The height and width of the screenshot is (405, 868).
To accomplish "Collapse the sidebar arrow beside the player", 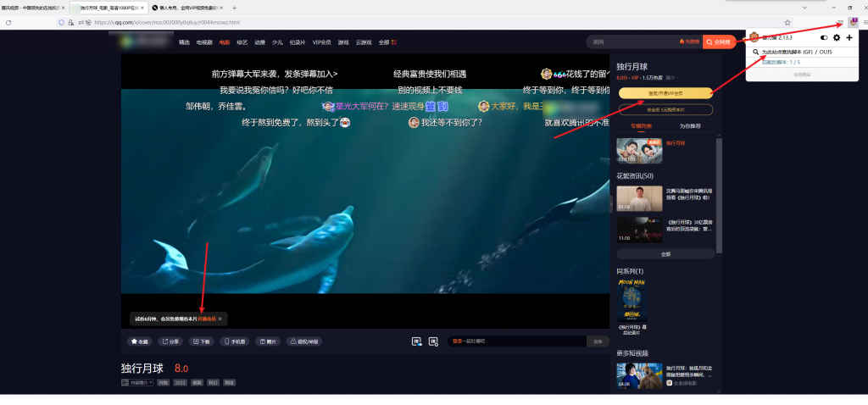I will [611, 205].
